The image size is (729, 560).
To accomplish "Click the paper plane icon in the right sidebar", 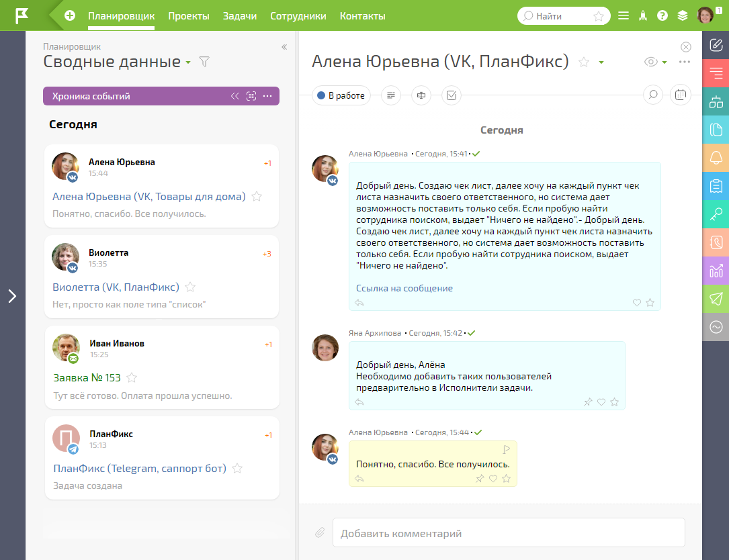I will click(x=716, y=299).
